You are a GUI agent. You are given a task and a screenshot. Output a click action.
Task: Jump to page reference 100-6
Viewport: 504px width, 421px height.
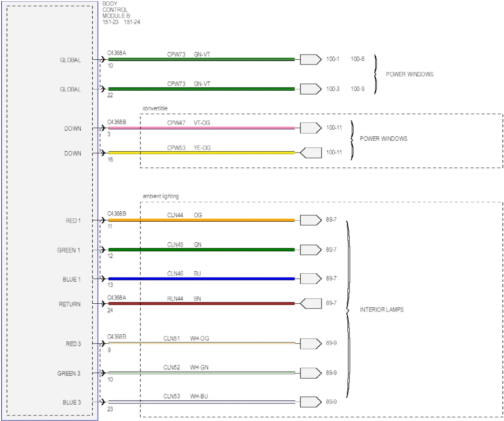click(358, 59)
